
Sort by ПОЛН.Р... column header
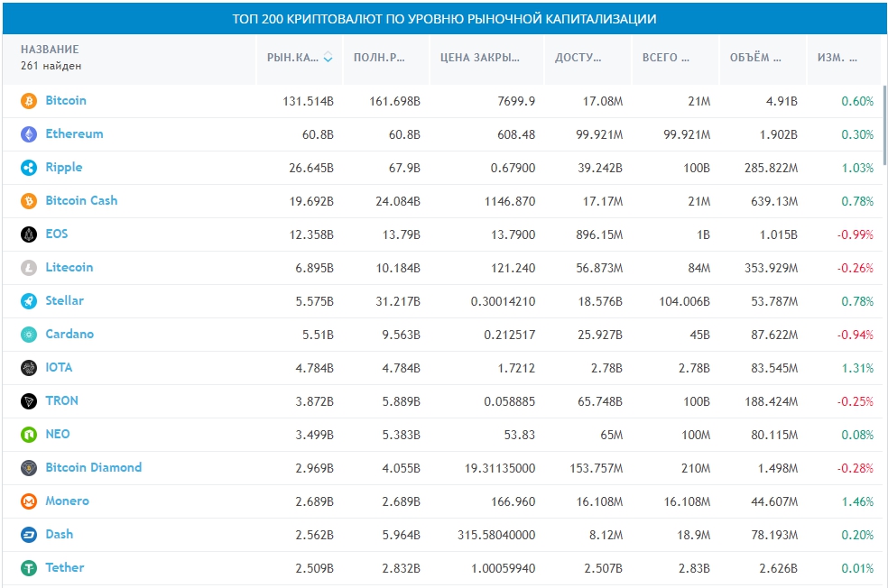(379, 58)
